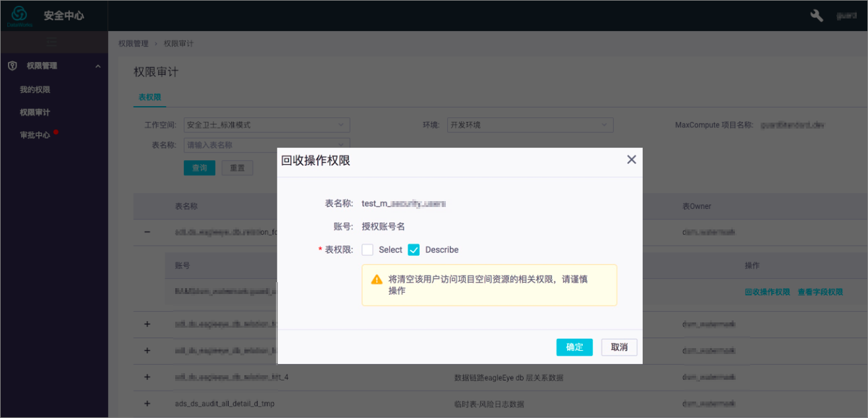The width and height of the screenshot is (868, 418).
Task: Switch to the 表权限 tab
Action: (149, 97)
